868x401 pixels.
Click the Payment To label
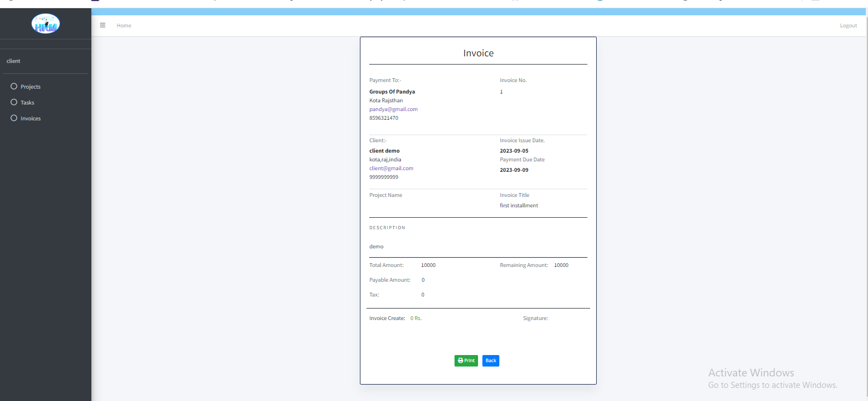(x=385, y=80)
